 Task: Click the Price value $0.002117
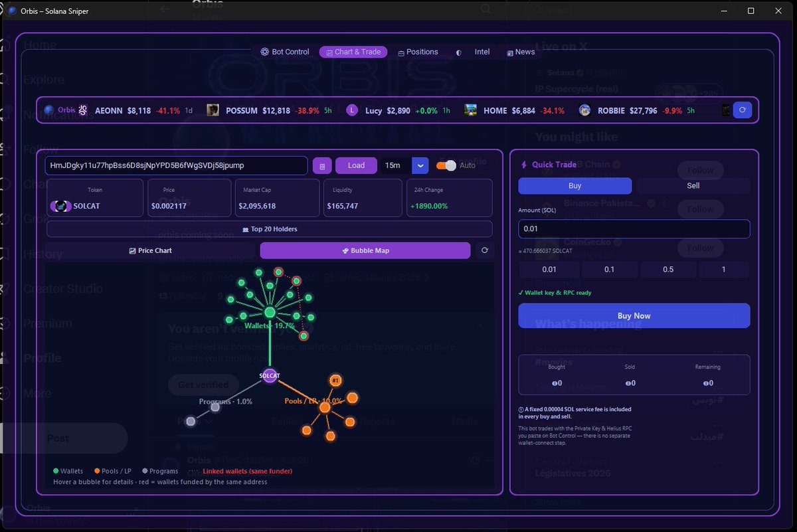[170, 206]
